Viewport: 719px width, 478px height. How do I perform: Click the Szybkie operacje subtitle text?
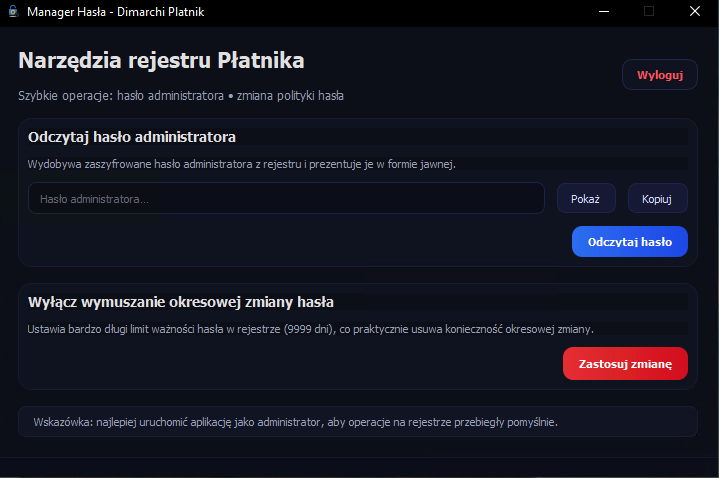tap(181, 96)
